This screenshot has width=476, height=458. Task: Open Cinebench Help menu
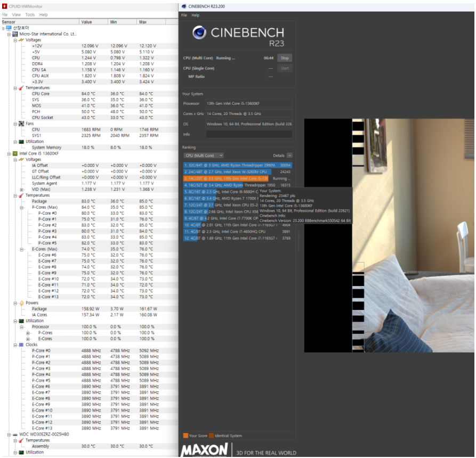tap(195, 15)
